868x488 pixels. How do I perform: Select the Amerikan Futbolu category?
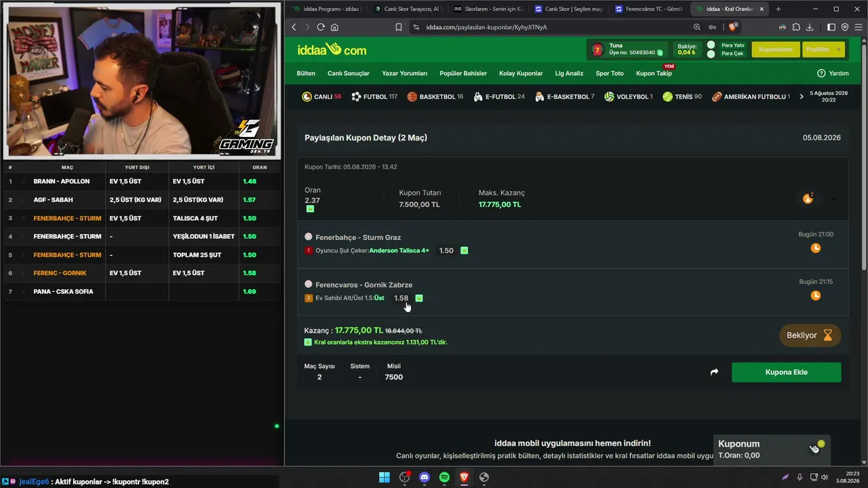click(x=751, y=97)
